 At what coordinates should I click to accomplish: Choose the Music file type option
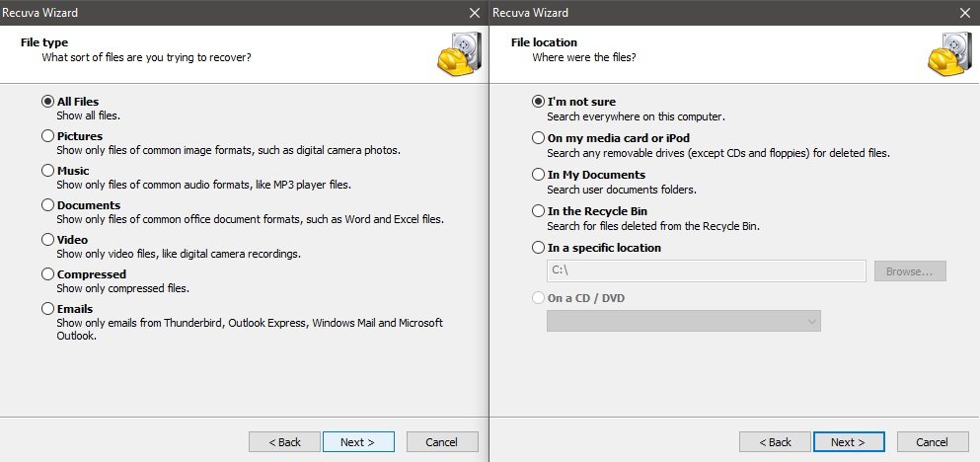tap(48, 170)
